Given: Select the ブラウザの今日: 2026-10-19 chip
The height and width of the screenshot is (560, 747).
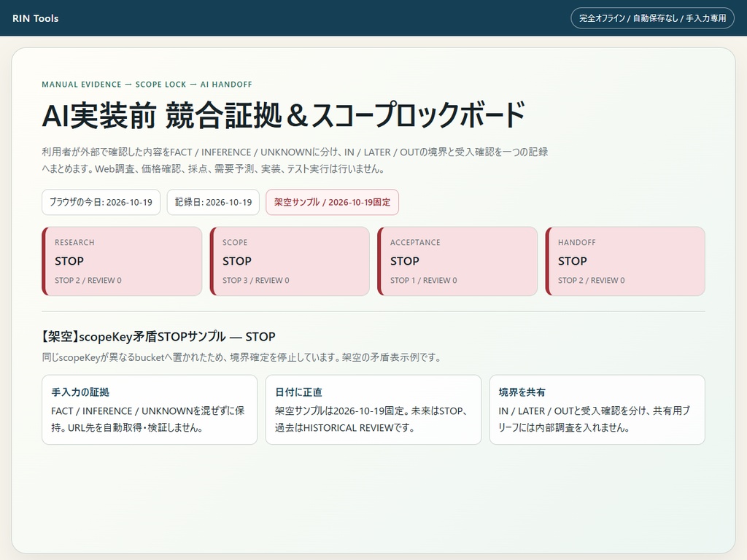Looking at the screenshot, I should pos(101,202).
